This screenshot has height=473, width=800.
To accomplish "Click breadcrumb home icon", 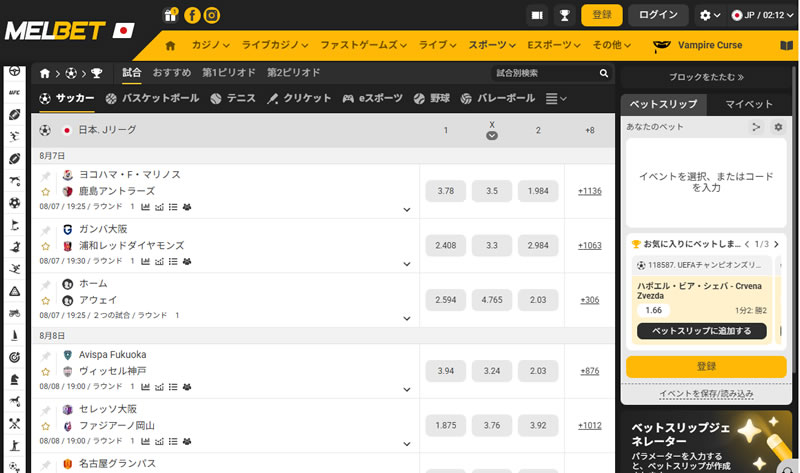I will point(45,73).
